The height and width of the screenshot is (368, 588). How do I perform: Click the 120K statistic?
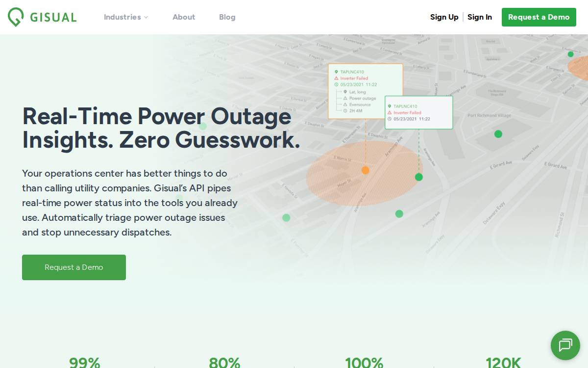point(504,363)
